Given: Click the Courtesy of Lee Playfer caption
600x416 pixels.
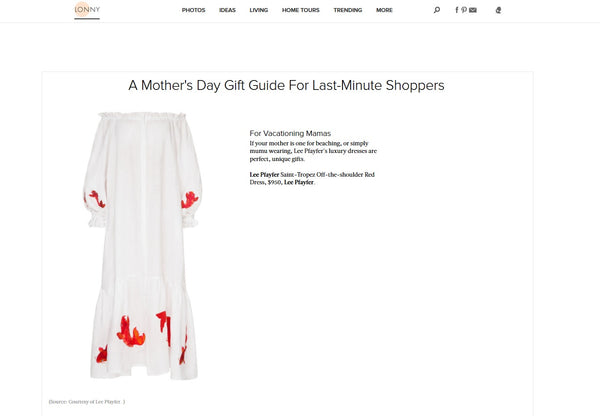Looking at the screenshot, I should coord(85,402).
